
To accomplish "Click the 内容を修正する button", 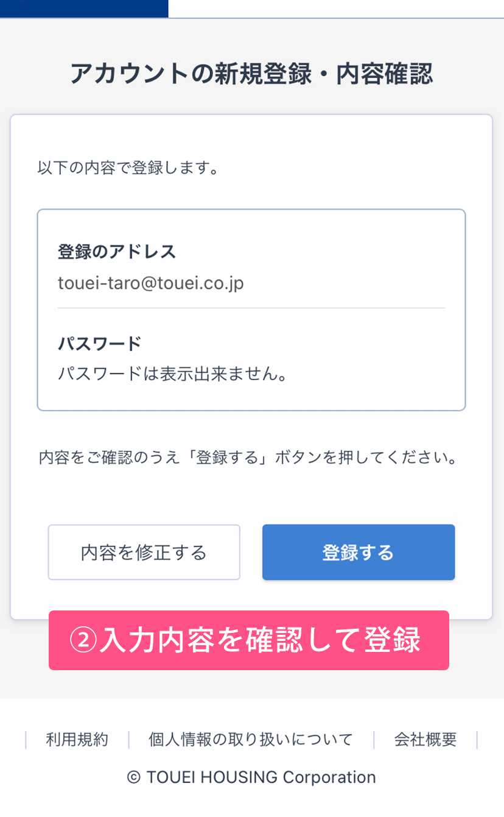I will [x=144, y=553].
